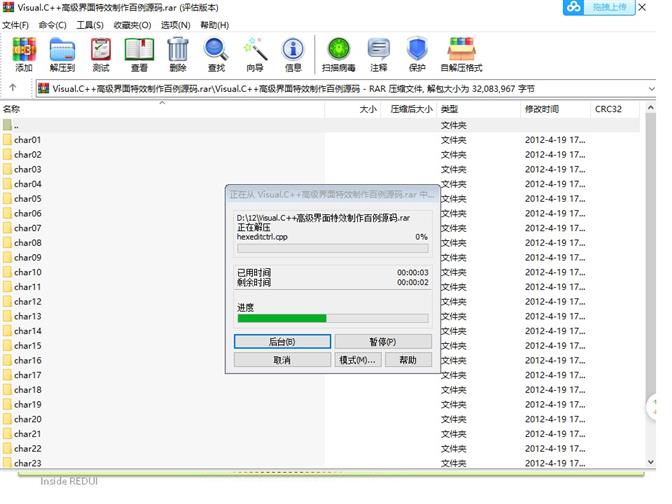Click the file list scrollbar down arrow

coord(651,462)
